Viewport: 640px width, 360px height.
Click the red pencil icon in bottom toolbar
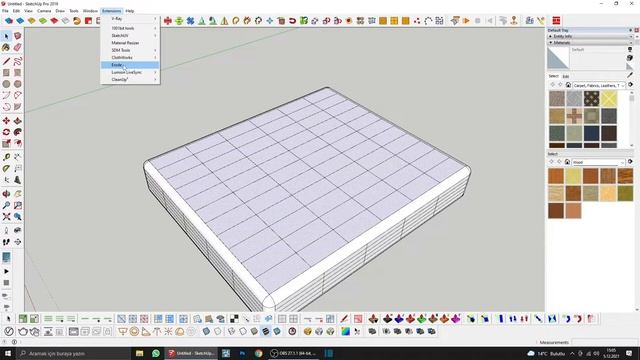click(345, 319)
